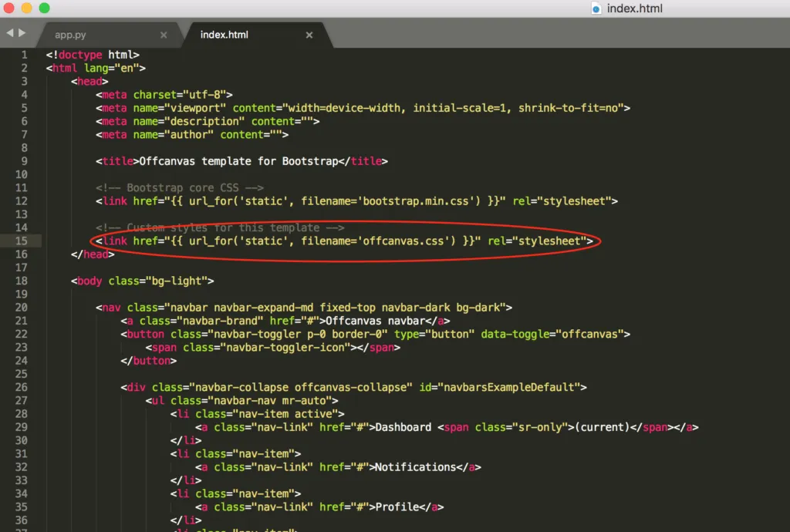The height and width of the screenshot is (532, 790).
Task: Click the yellow minimize window button
Action: [x=27, y=8]
